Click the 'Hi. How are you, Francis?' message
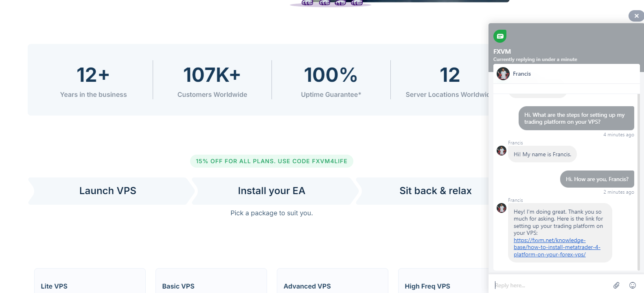The width and height of the screenshot is (644, 293). 597,179
